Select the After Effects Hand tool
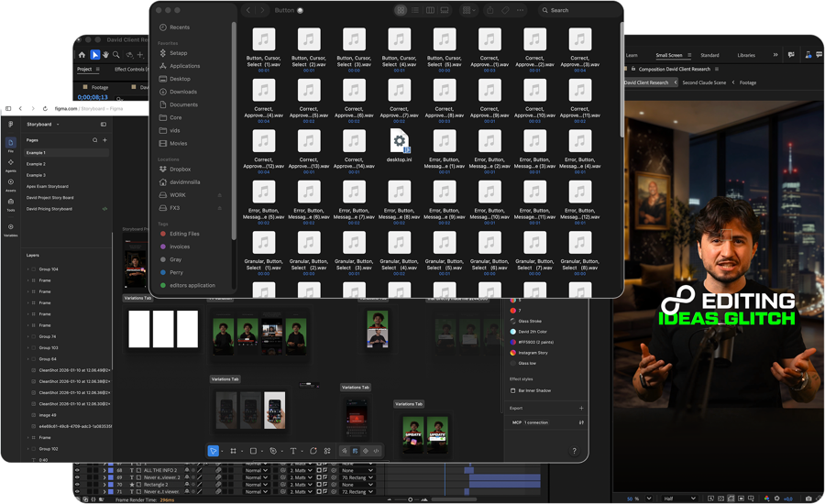The width and height of the screenshot is (825, 504). pyautogui.click(x=105, y=55)
